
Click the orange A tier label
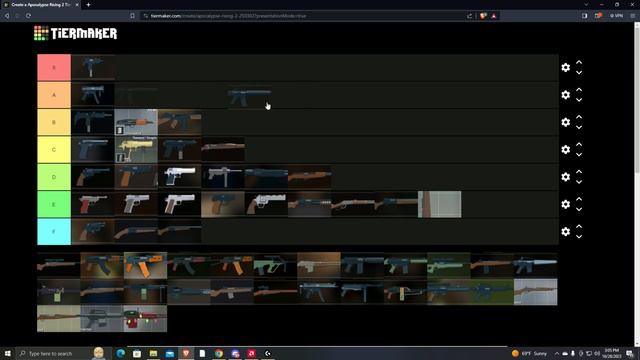tap(54, 95)
